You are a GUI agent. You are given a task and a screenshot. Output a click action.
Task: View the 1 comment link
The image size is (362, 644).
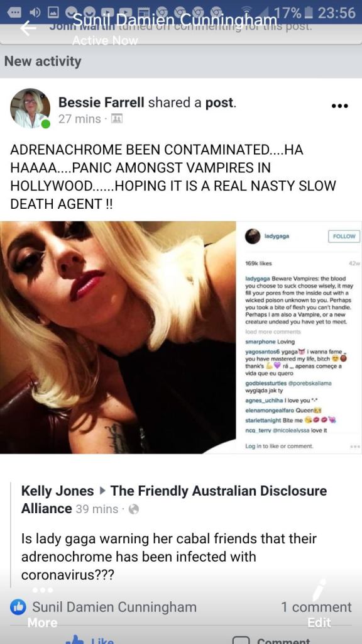[316, 607]
